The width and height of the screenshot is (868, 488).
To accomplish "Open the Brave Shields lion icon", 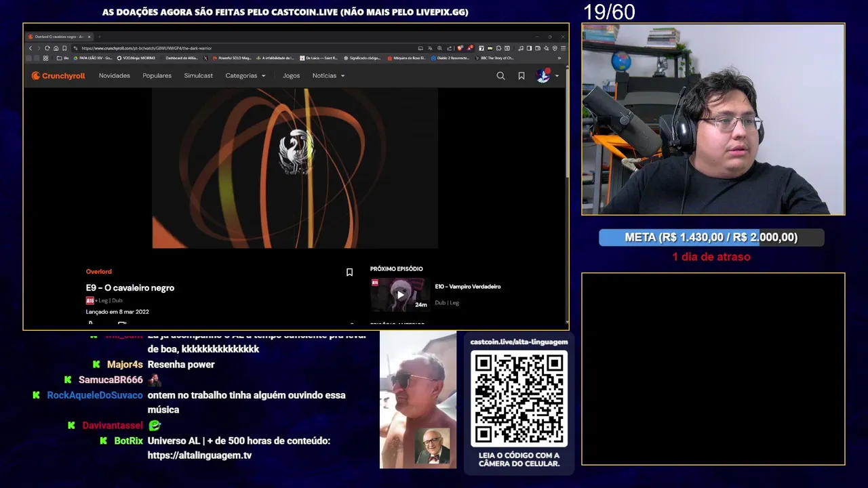I will tap(460, 48).
